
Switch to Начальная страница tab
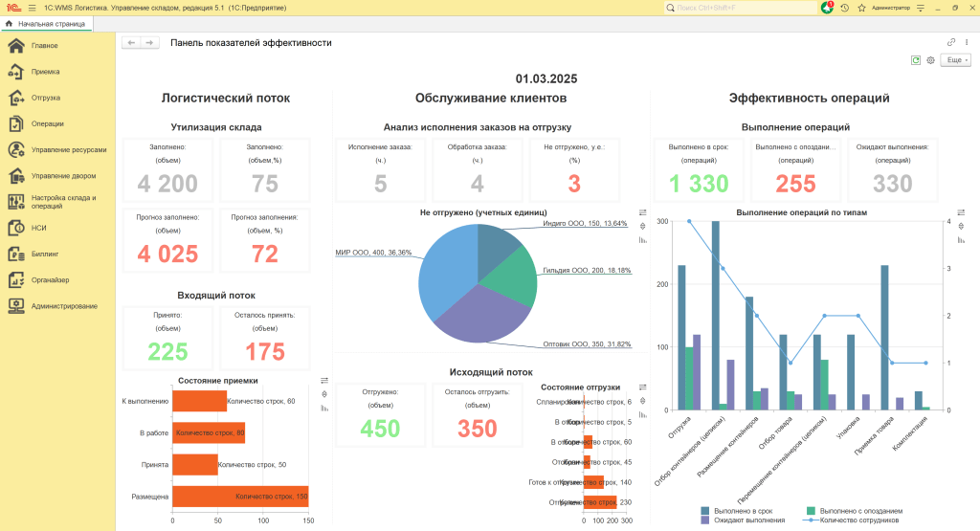tap(45, 24)
